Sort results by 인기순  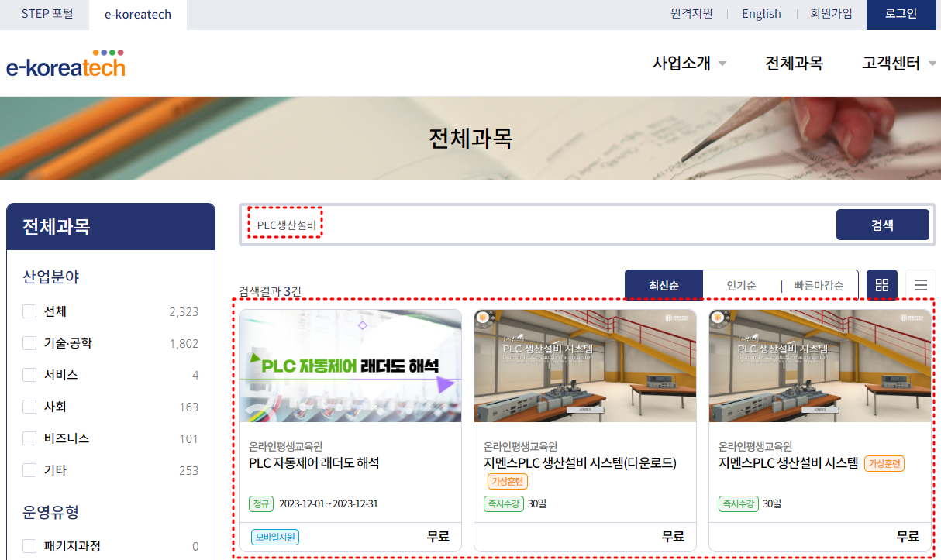(x=741, y=285)
